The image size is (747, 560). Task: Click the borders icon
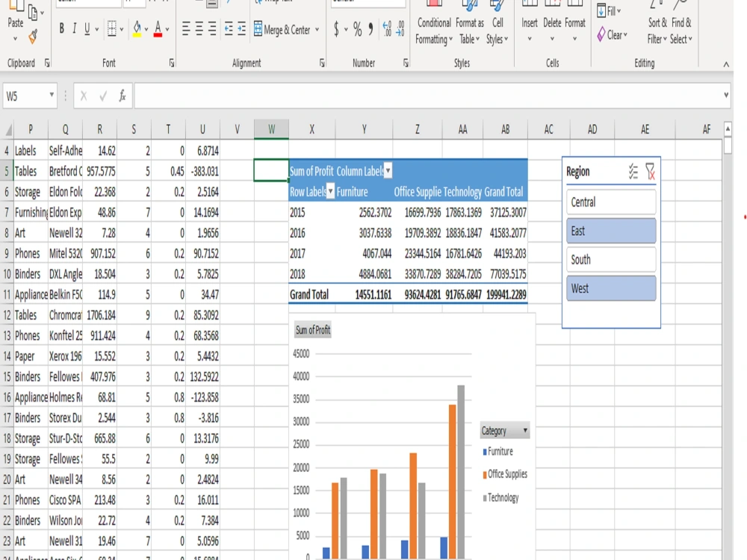112,28
